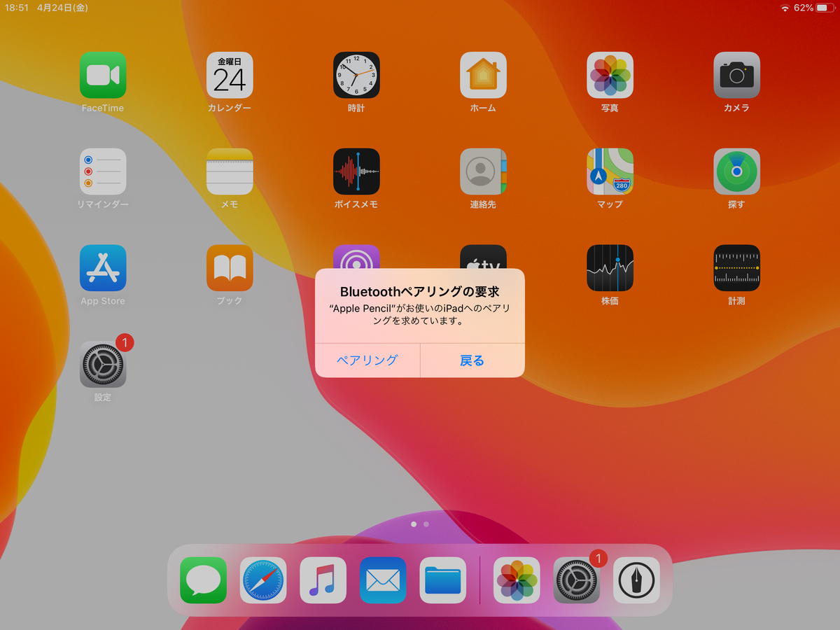Open Files app in the dock
Screen dimensions: 840x630
pyautogui.click(x=443, y=580)
